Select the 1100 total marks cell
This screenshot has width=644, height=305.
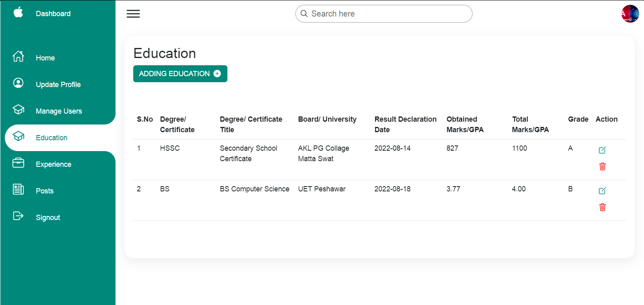coord(519,148)
